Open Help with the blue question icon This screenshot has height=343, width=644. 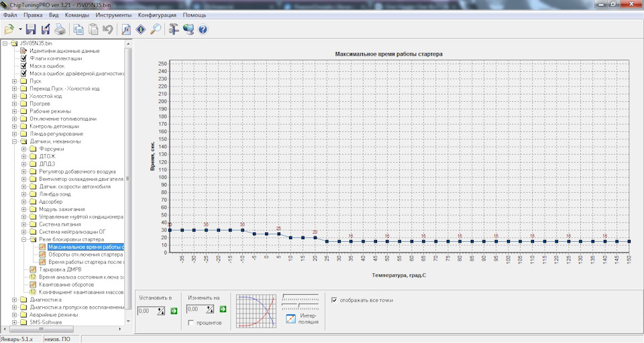pyautogui.click(x=203, y=29)
